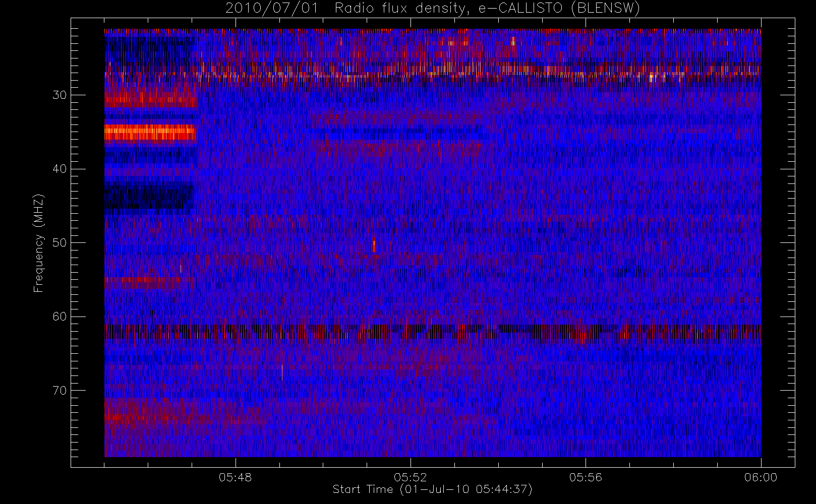This screenshot has width=816, height=504.
Task: Click the 30 frequency tick label
Action: 60,95
